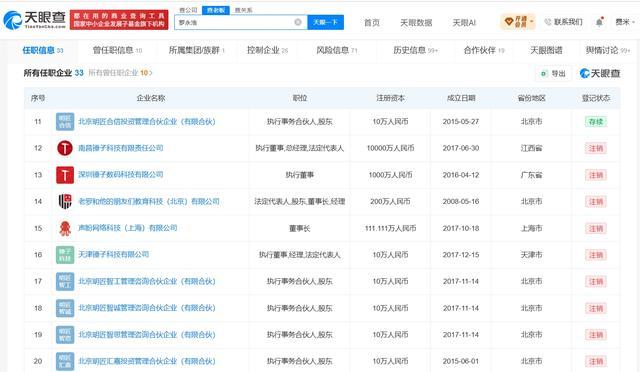The height and width of the screenshot is (372, 640).
Task: Switch to the 风险信息 tab
Action: coord(336,50)
